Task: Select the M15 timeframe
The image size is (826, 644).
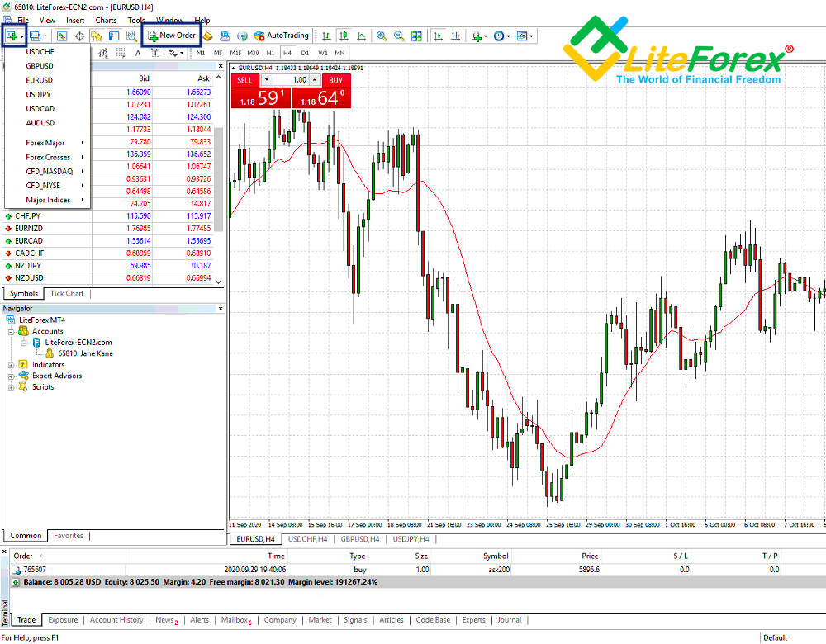Action: pyautogui.click(x=235, y=53)
